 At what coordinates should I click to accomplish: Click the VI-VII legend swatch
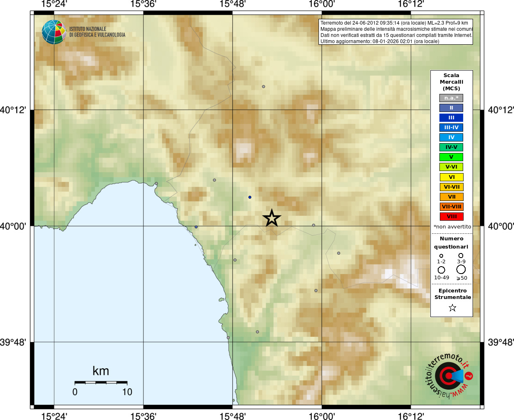(x=451, y=187)
